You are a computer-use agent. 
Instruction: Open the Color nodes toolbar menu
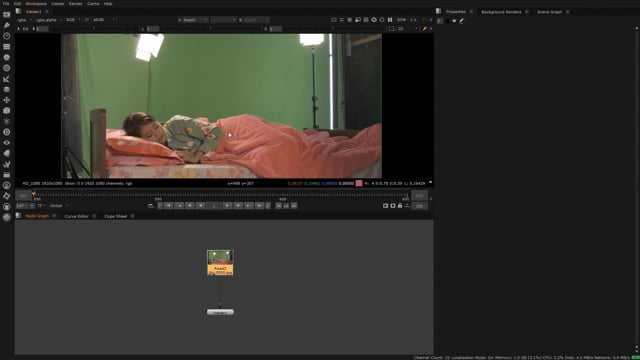7,57
